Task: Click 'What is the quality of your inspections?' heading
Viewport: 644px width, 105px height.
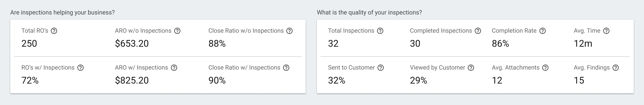Action: pyautogui.click(x=369, y=13)
